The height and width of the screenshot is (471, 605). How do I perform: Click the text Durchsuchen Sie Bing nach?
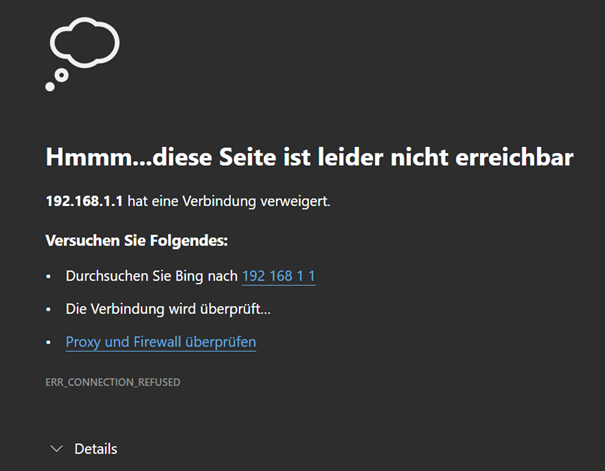pos(151,275)
